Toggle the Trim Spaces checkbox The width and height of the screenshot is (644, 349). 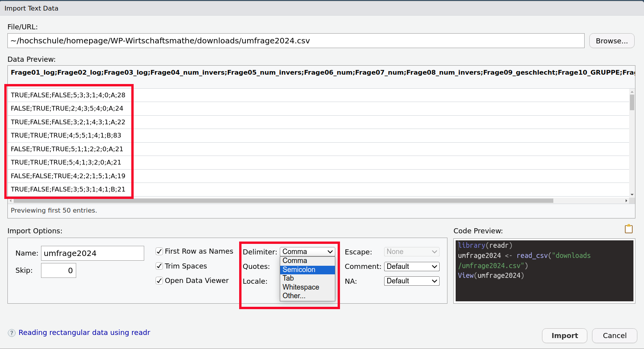(159, 266)
